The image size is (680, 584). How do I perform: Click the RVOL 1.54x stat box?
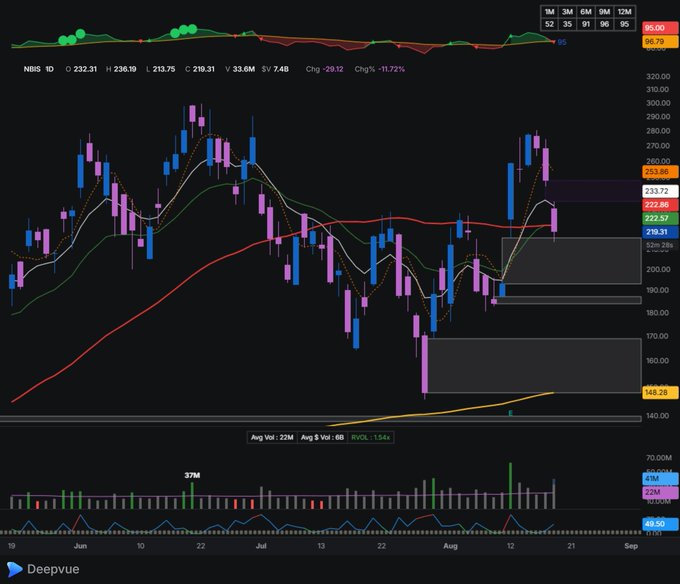click(370, 437)
